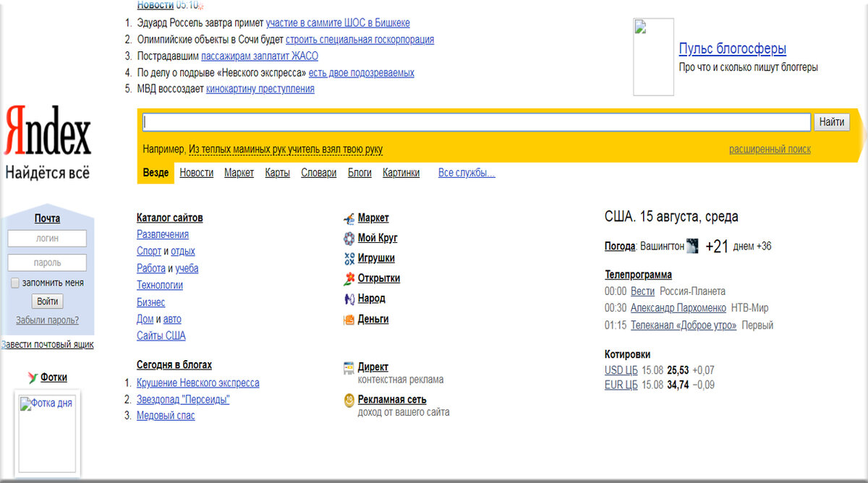
Task: Open news link есть двое подозреваемых
Action: 362,72
